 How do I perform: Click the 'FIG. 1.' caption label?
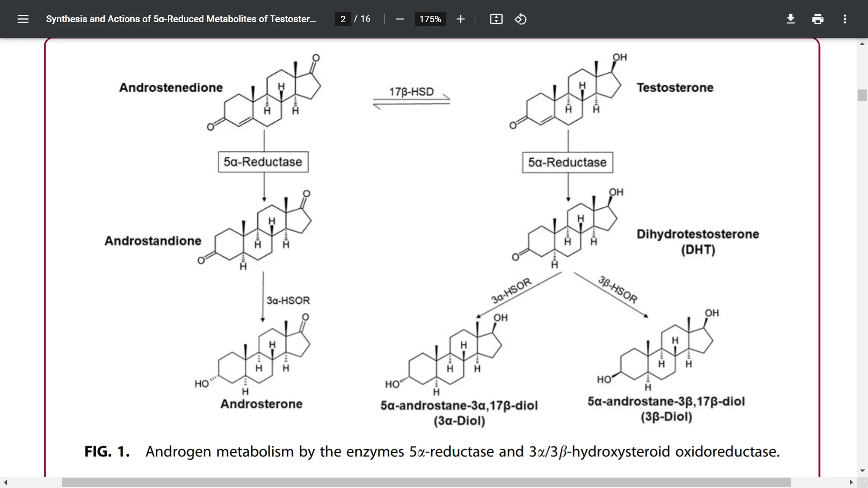coord(107,451)
